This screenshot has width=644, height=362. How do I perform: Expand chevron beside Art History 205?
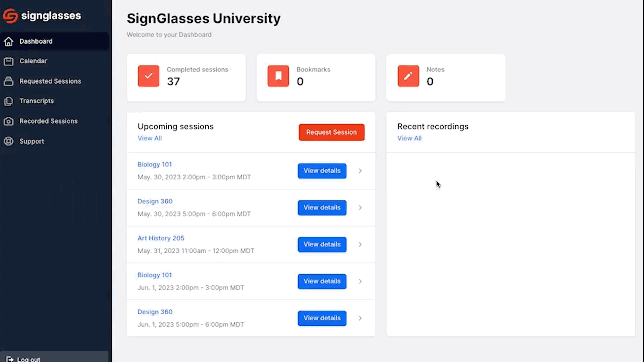tap(360, 245)
